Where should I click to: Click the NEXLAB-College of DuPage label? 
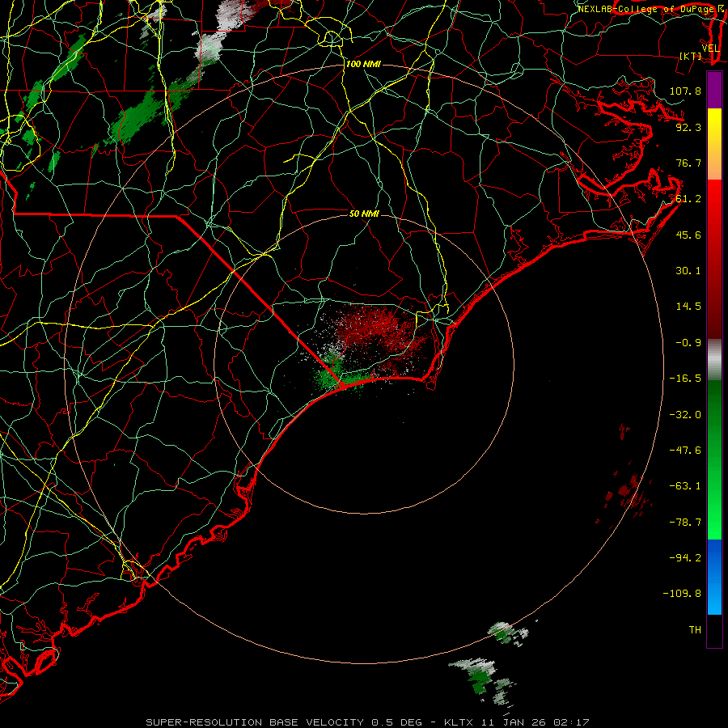647,9
